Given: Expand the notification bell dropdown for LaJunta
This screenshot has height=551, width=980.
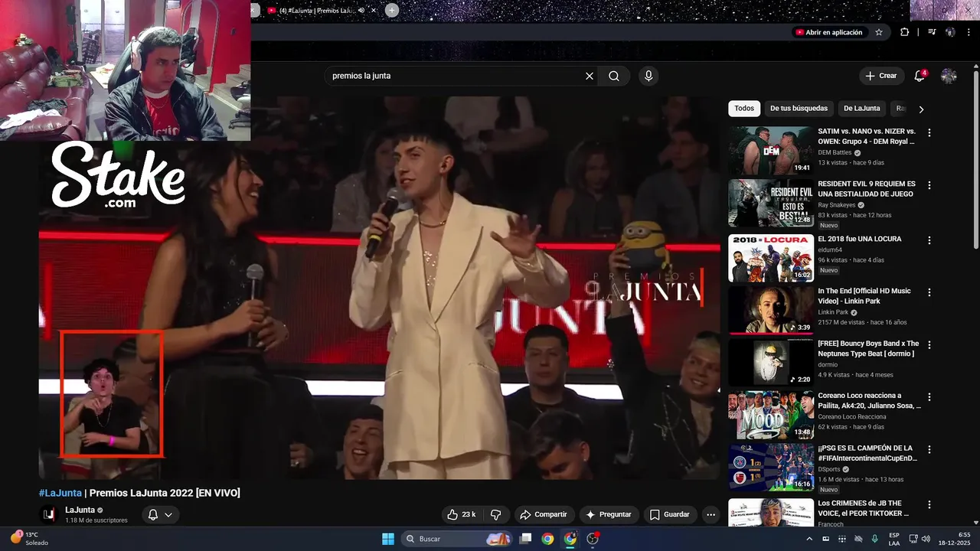Looking at the screenshot, I should pos(168,514).
